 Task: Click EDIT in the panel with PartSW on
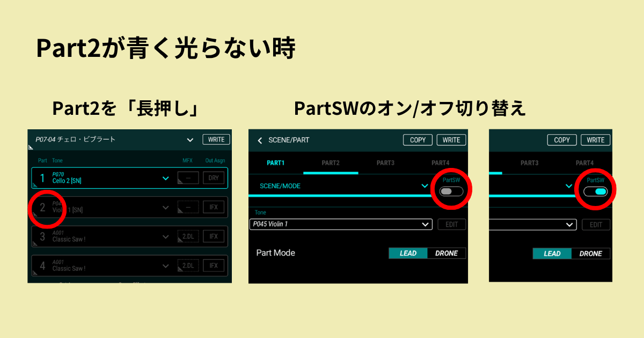coord(596,224)
